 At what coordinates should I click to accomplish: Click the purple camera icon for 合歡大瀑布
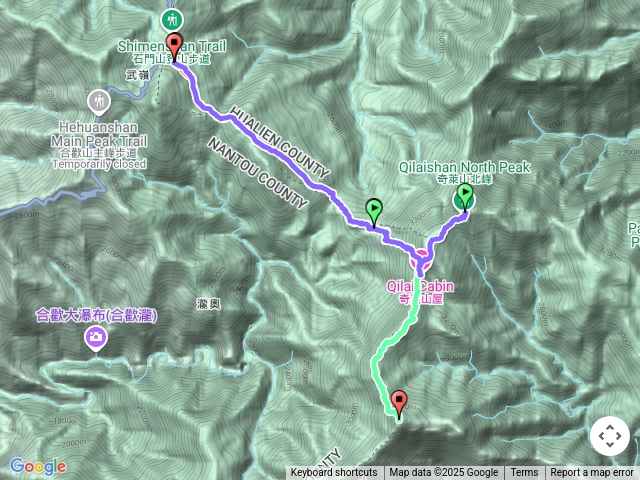[x=96, y=339]
